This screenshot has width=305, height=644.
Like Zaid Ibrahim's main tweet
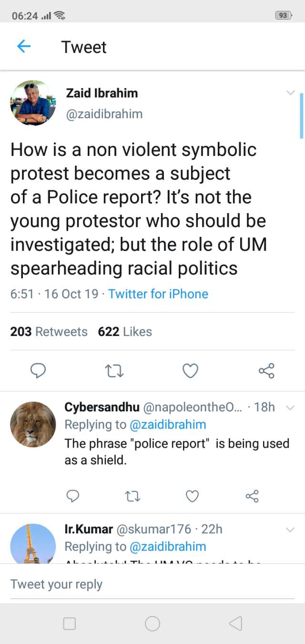tap(191, 370)
